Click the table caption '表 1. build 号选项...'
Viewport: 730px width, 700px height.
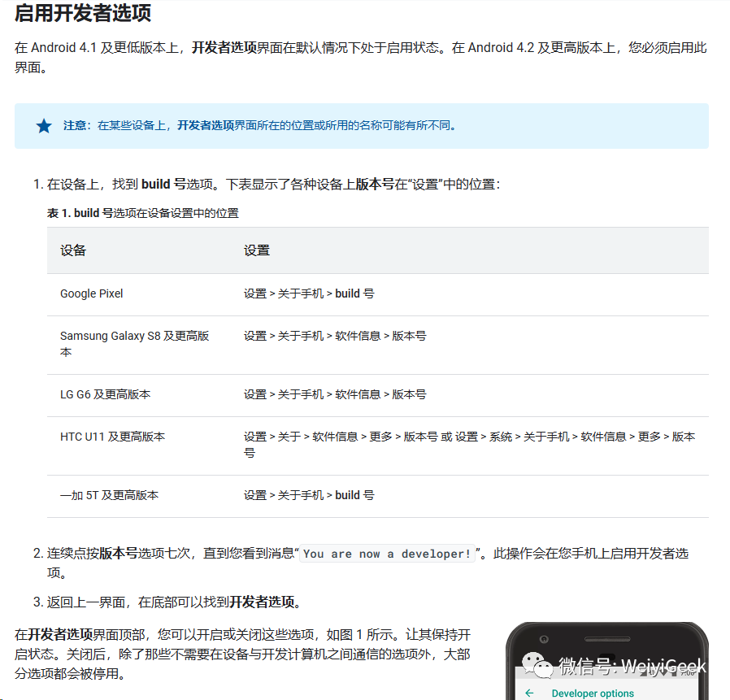tap(143, 213)
